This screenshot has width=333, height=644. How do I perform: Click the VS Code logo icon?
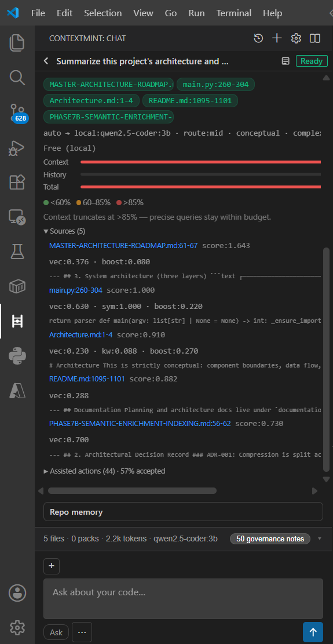pos(13,13)
